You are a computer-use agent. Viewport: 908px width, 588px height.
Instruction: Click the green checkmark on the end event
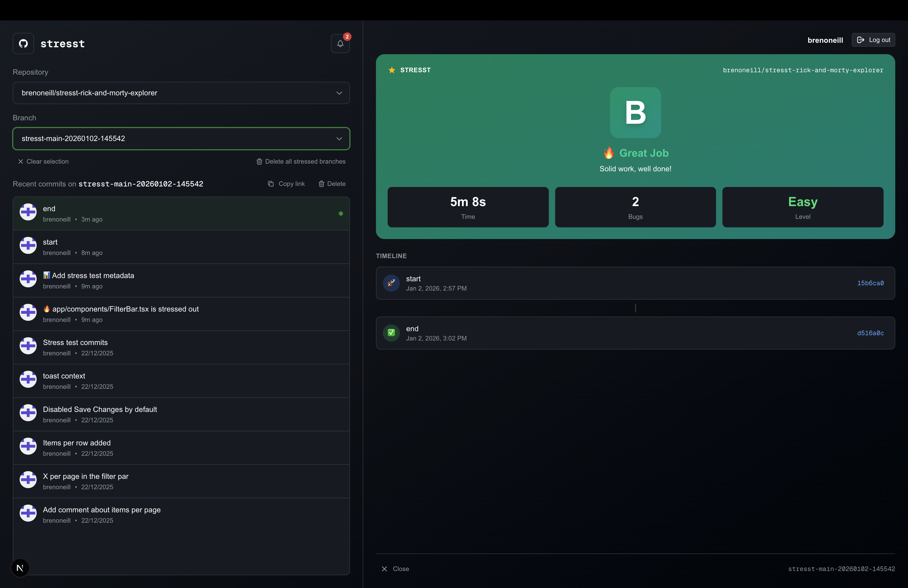coord(391,333)
